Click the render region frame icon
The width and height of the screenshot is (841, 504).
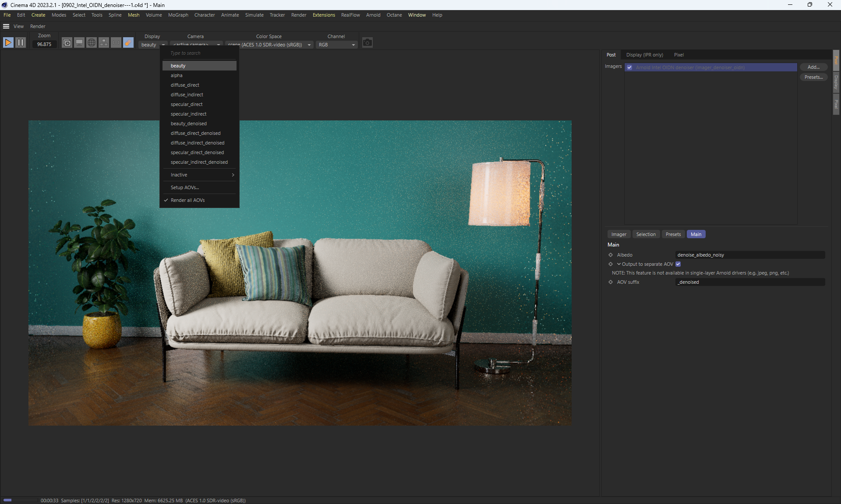116,42
